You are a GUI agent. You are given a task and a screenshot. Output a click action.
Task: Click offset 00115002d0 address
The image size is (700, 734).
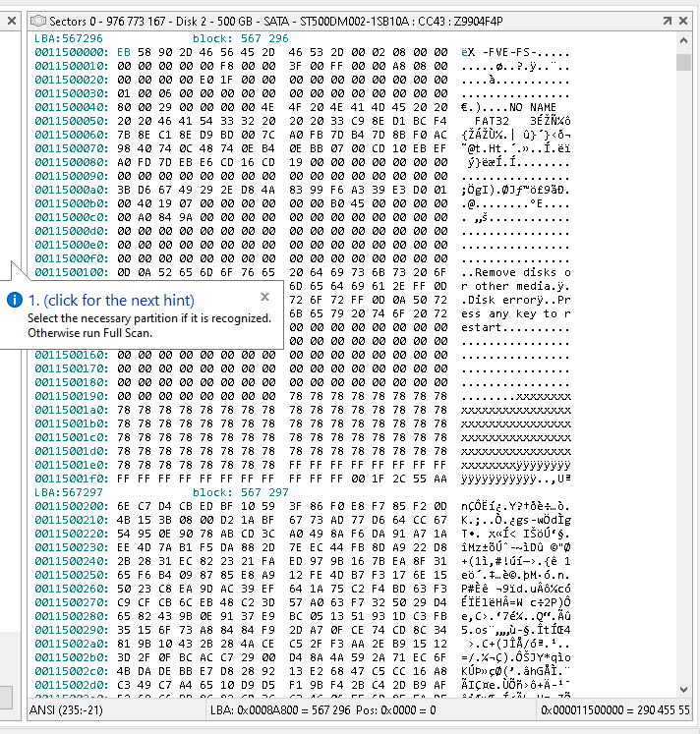[x=72, y=685]
